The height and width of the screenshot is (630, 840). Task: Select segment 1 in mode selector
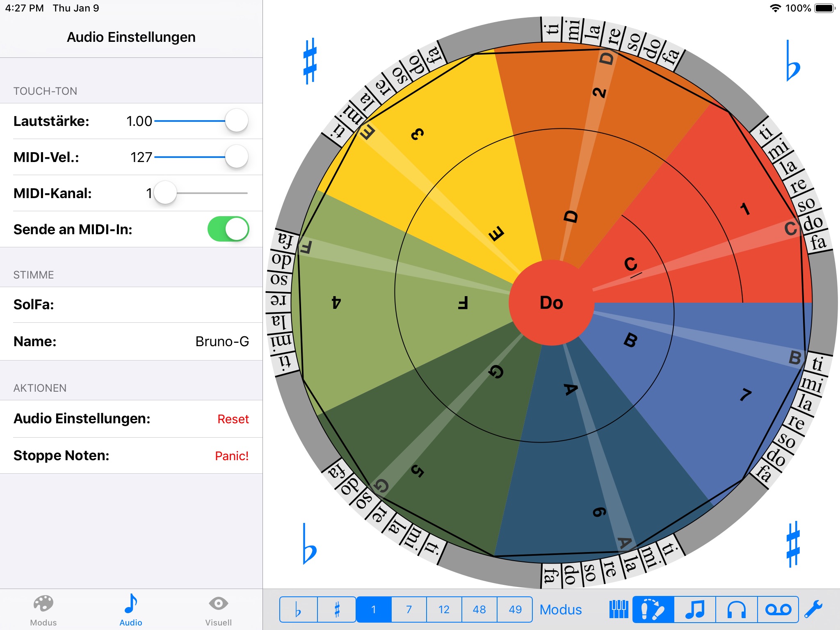[374, 609]
